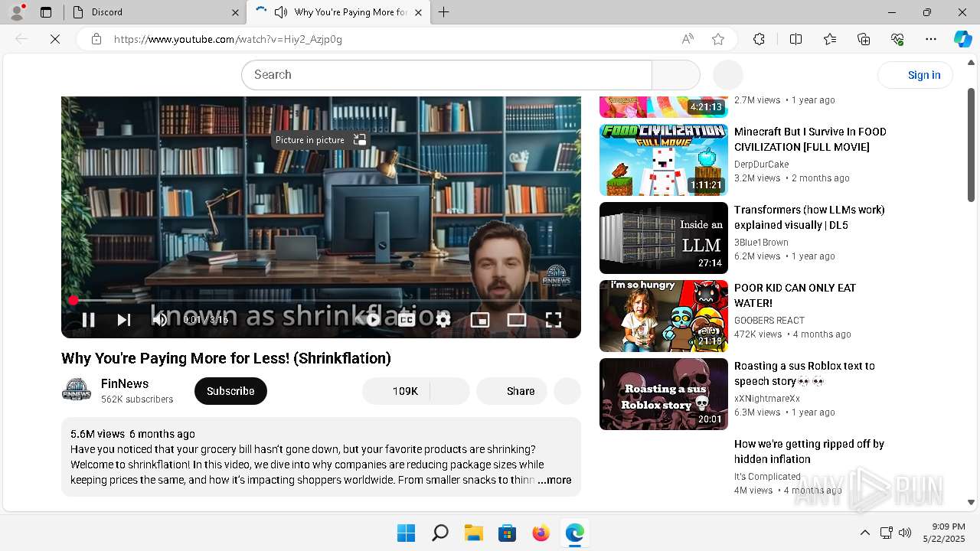Click the search submit button
Viewport: 980px width, 551px height.
coord(676,75)
